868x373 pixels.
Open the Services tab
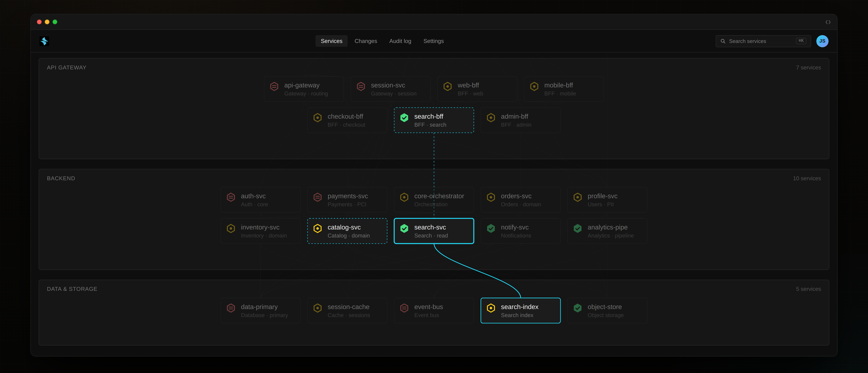[x=331, y=41]
